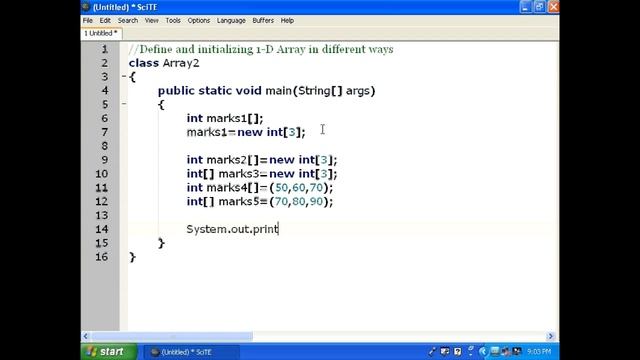This screenshot has height=360, width=640.
Task: Minimize the SciTE window
Action: (x=525, y=7)
